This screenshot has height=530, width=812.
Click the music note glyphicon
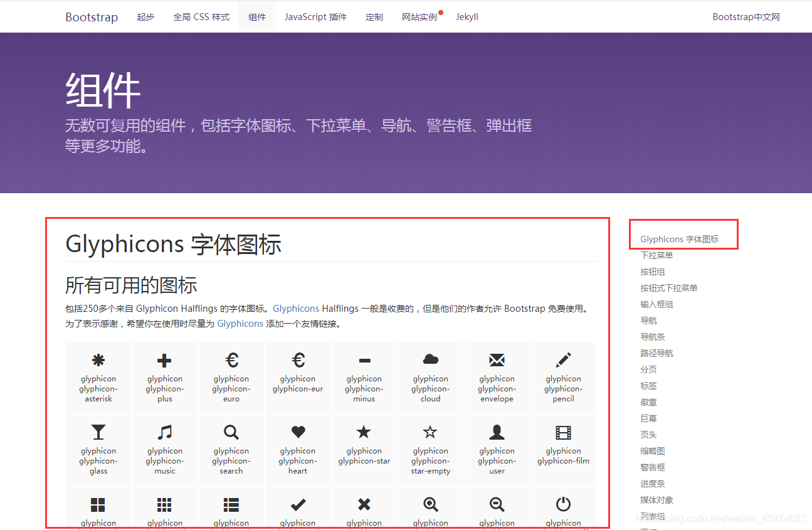(x=164, y=432)
